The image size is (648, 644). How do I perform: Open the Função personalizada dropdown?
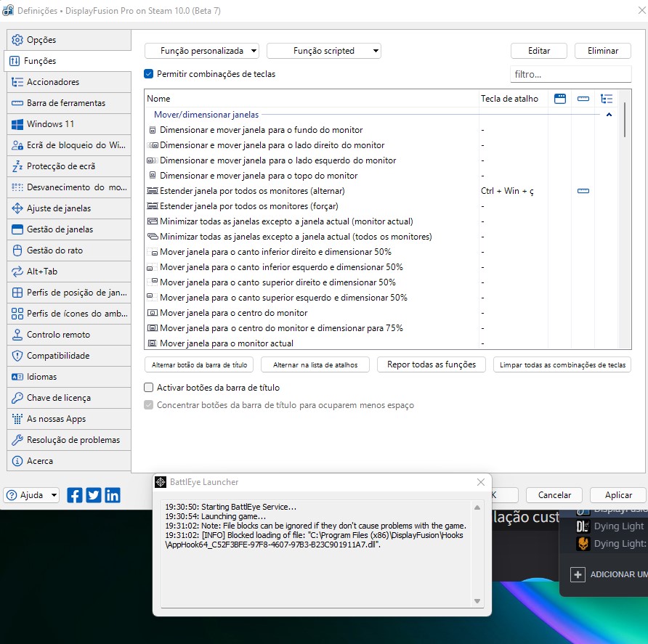(202, 51)
